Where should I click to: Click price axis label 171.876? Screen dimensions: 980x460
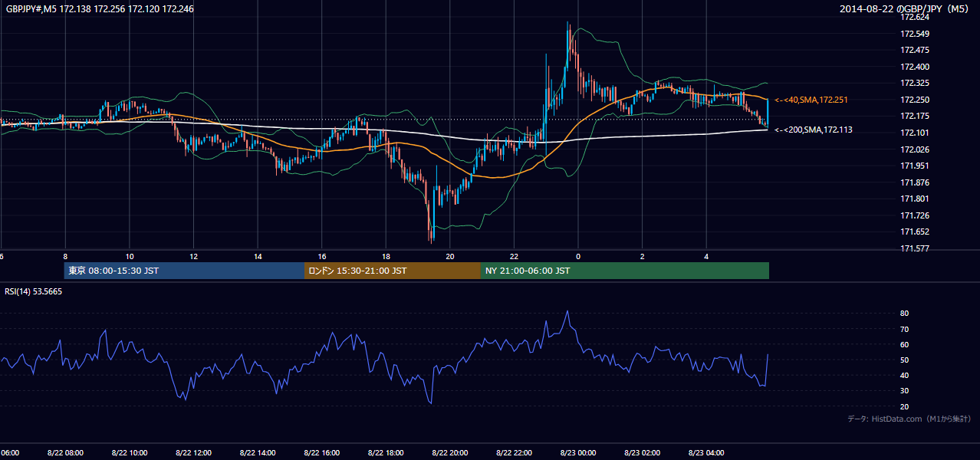[x=916, y=182]
